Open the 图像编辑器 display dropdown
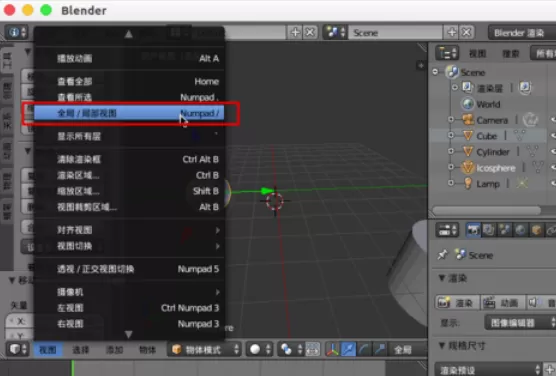Image resolution: width=556 pixels, height=376 pixels. coord(520,322)
